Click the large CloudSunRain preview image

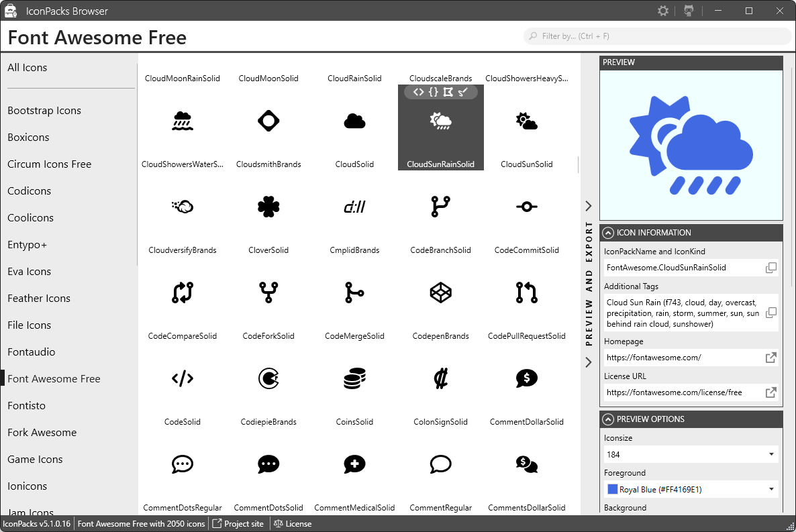click(691, 145)
